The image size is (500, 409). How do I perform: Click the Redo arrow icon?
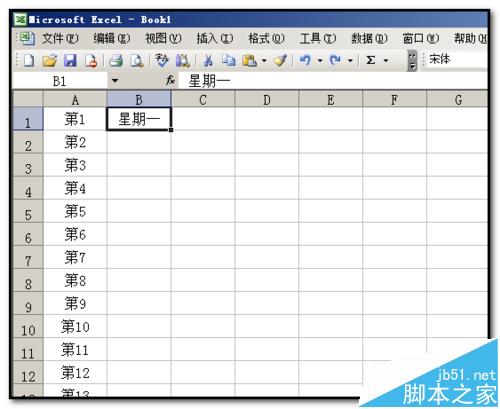point(335,60)
